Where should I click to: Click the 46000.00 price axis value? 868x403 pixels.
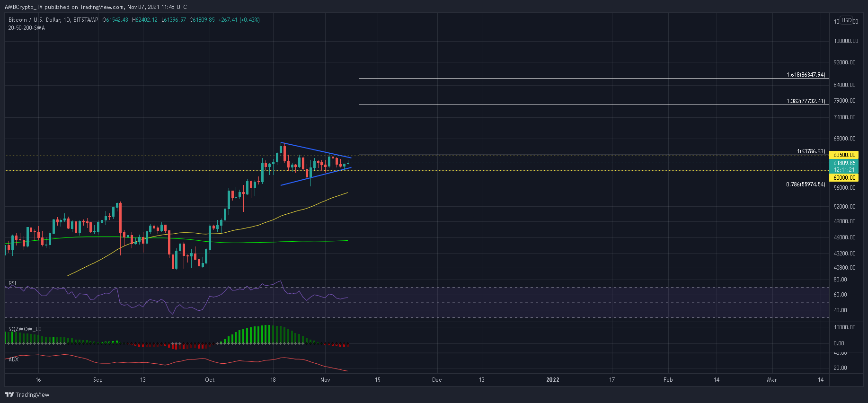coord(845,237)
